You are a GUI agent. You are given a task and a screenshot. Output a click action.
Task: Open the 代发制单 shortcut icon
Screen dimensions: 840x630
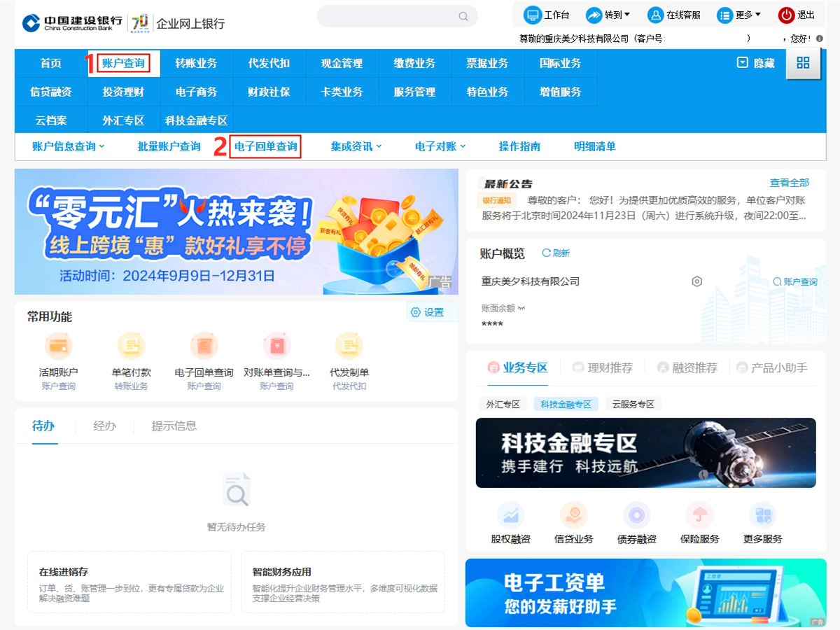point(349,346)
